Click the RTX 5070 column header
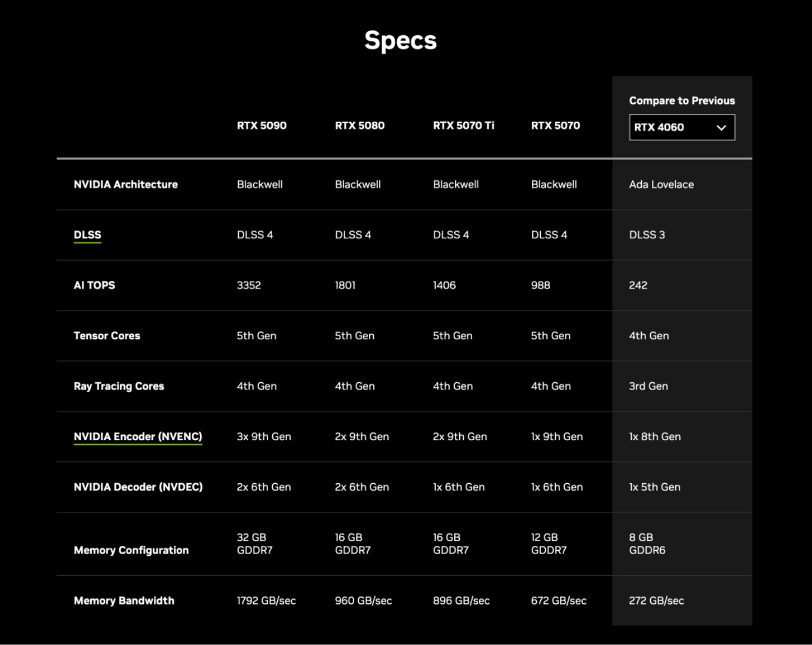Viewport: 812px width, 645px height. (x=555, y=125)
